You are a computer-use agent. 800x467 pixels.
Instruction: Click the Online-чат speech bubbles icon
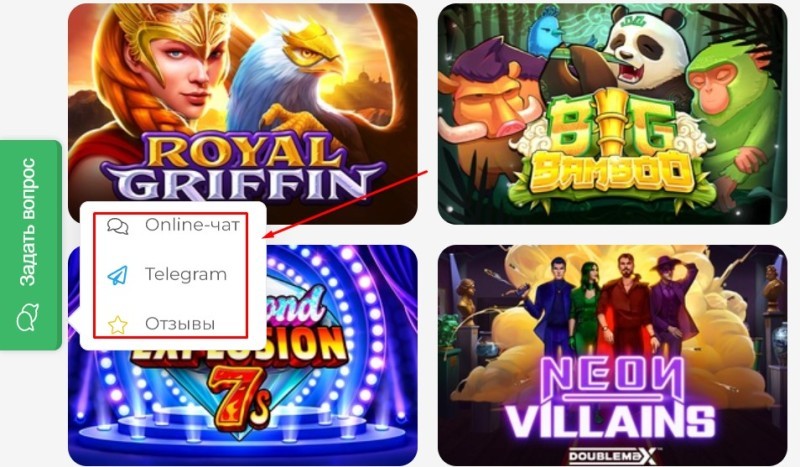tap(118, 226)
